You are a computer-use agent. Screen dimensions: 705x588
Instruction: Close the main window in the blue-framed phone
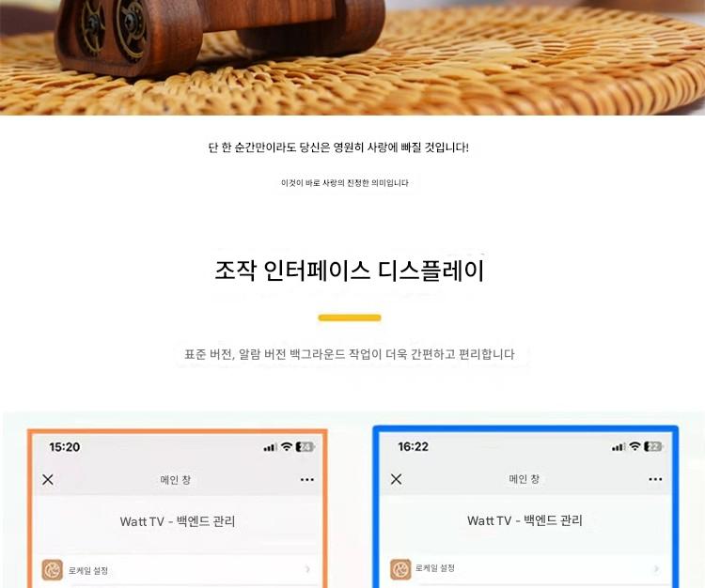pos(396,479)
